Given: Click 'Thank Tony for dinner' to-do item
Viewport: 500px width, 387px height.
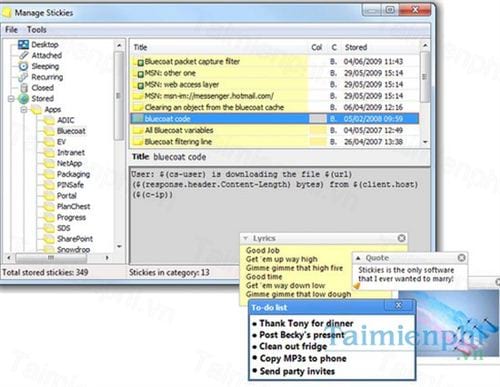Looking at the screenshot, I should (x=306, y=323).
